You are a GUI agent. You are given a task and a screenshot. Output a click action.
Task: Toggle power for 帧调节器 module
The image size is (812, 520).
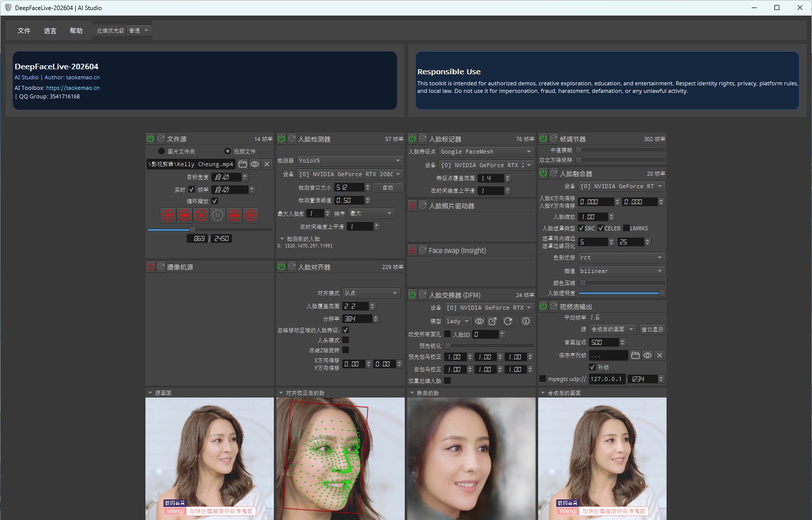click(543, 139)
